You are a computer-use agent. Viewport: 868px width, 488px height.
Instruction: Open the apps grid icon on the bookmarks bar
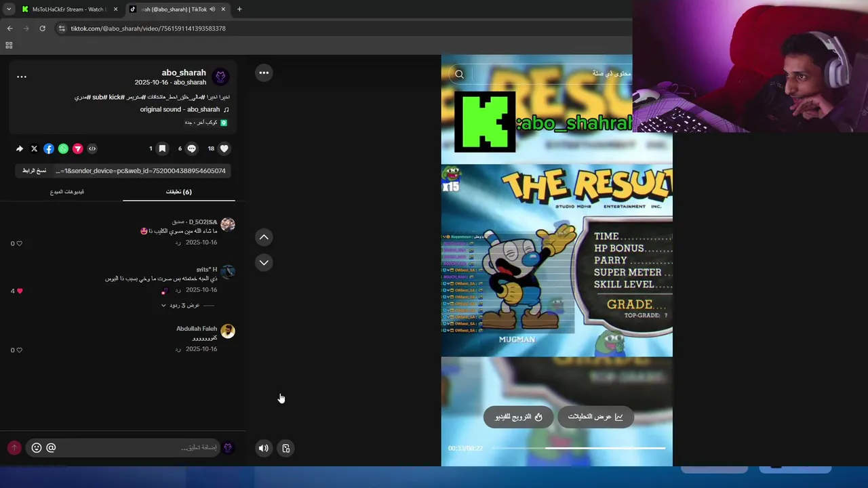pos(9,45)
